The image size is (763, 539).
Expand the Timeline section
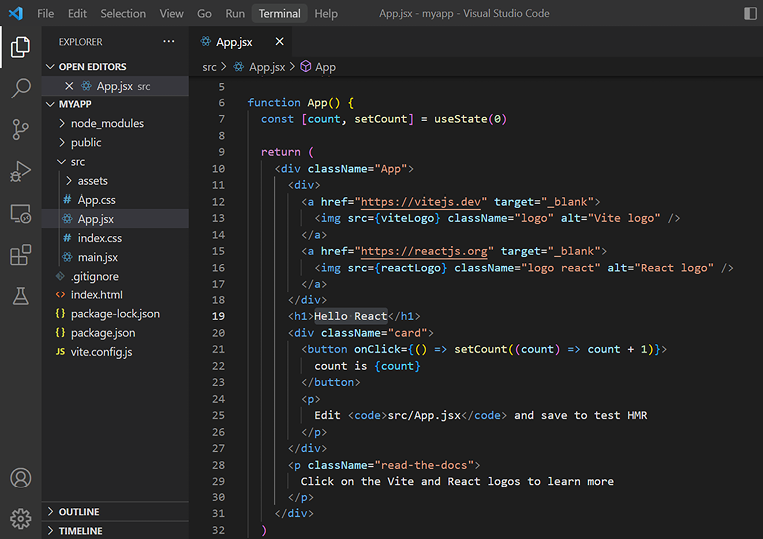pos(80,531)
